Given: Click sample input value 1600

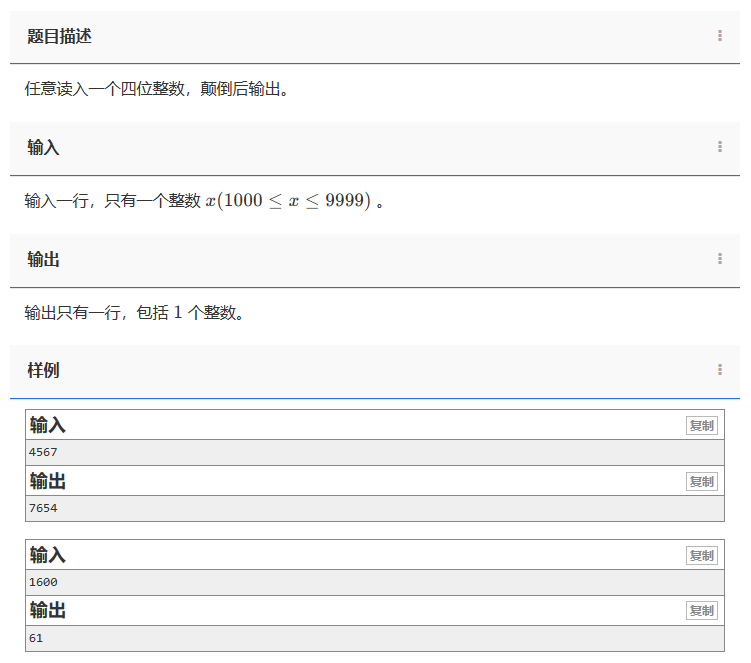Looking at the screenshot, I should [x=43, y=583].
